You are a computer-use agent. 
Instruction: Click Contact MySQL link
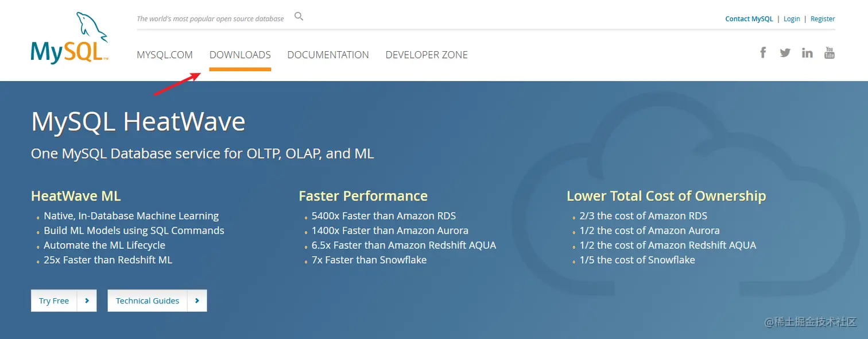[x=749, y=19]
